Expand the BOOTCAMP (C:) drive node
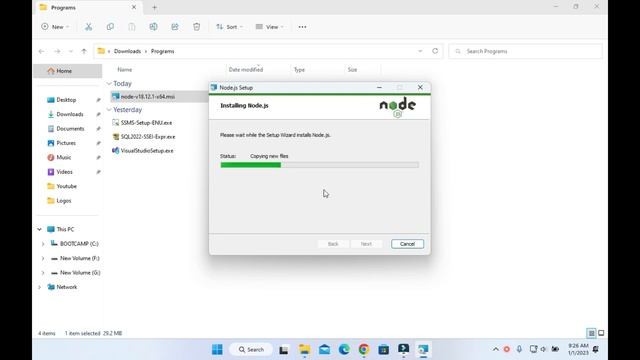 [x=43, y=244]
